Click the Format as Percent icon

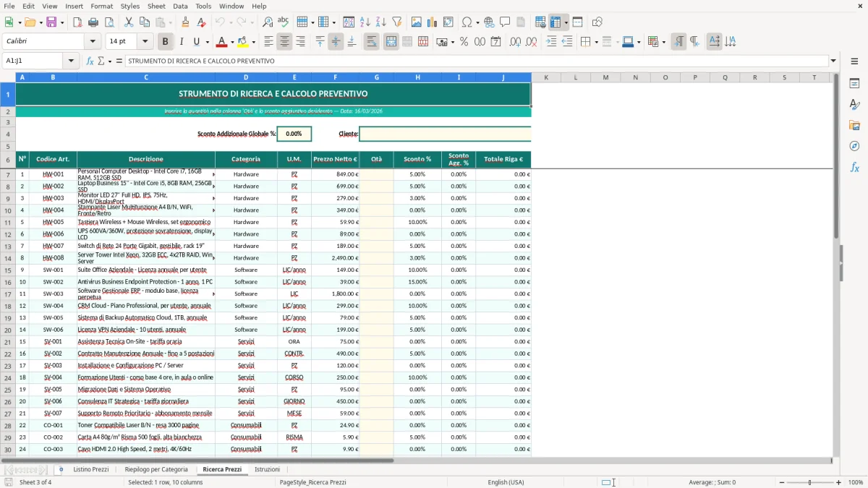pyautogui.click(x=464, y=42)
